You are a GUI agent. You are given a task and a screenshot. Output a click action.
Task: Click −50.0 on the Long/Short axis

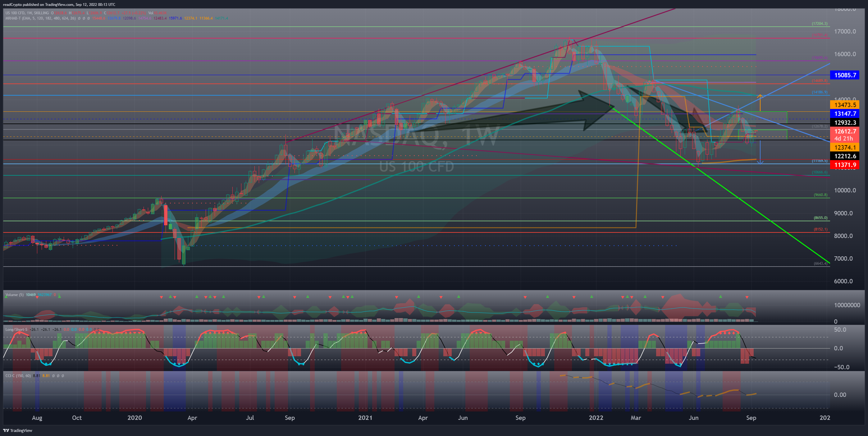[x=841, y=367]
